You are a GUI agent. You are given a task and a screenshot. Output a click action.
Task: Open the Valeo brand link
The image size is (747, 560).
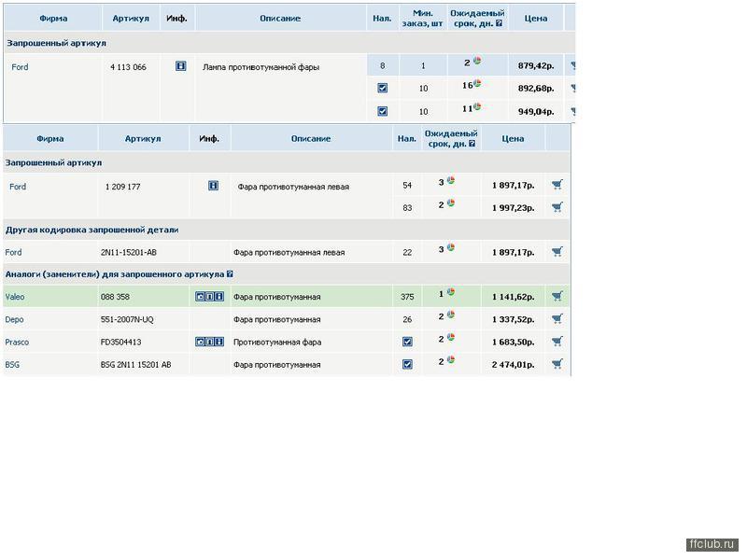tap(15, 297)
